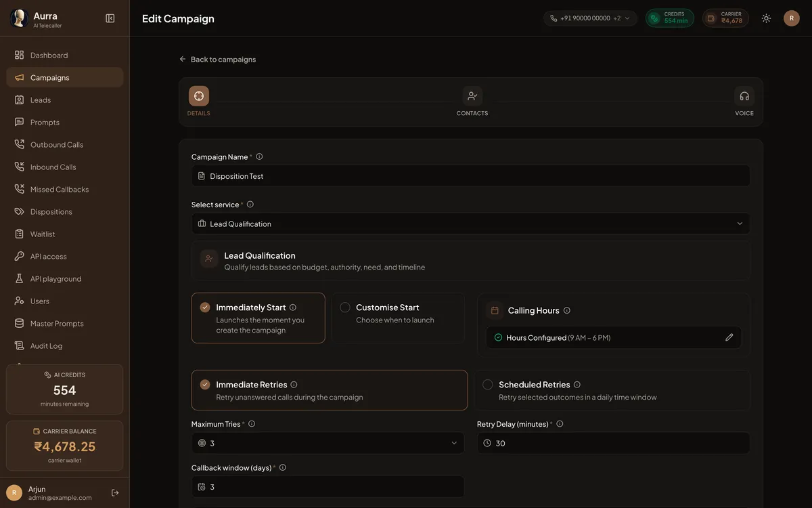Open the R profile avatar in the header
Viewport: 812px width, 508px height.
(x=792, y=18)
